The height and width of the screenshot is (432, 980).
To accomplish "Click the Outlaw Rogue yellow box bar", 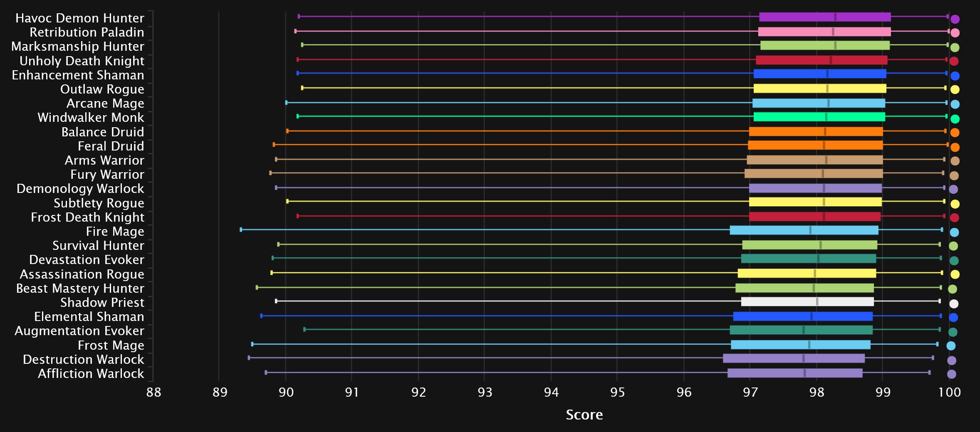I will pos(820,89).
